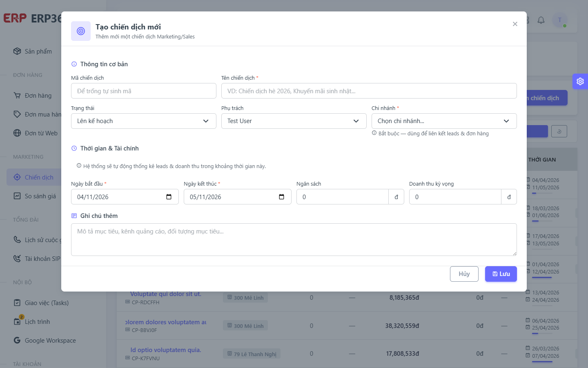Viewport: 588px width, 368px height.
Task: Click the Hủy button
Action: pos(464,274)
